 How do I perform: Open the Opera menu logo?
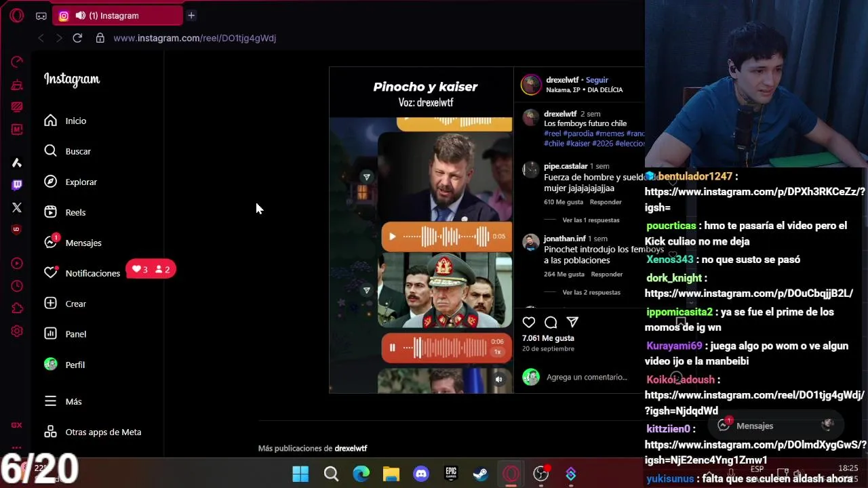point(17,16)
